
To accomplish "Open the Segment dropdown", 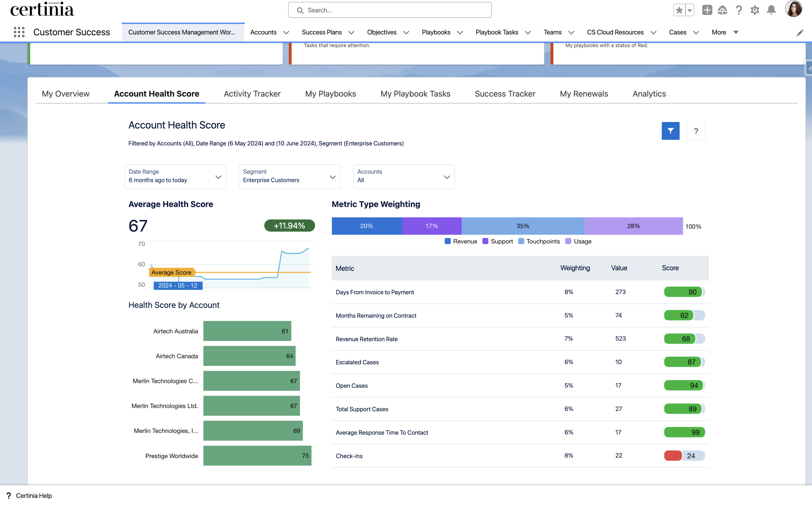I will (x=333, y=177).
